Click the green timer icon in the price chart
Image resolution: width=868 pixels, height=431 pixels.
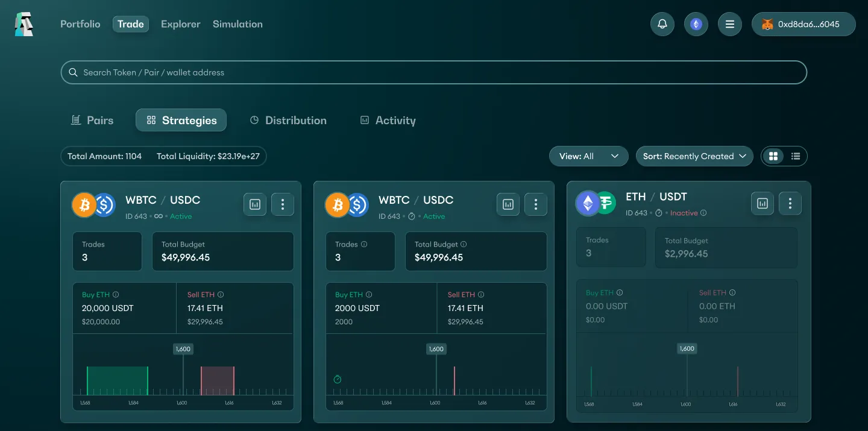[x=338, y=379]
